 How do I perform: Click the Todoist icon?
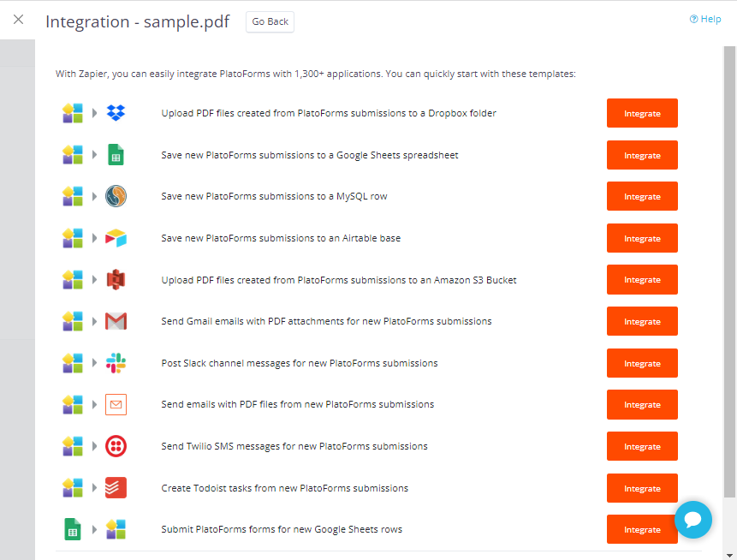pos(116,488)
